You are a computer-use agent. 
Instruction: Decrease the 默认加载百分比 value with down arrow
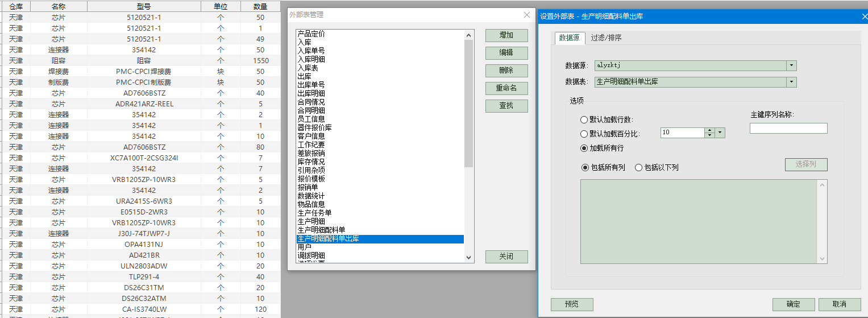coord(709,135)
